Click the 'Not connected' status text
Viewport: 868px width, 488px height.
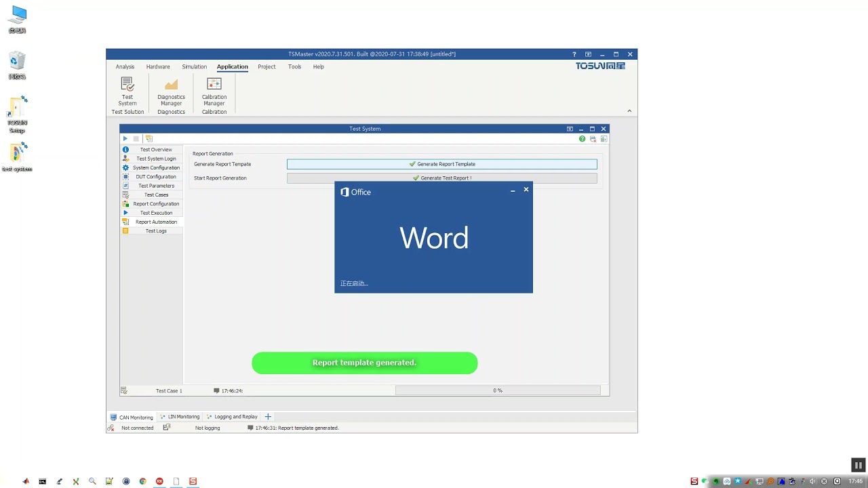tap(137, 428)
